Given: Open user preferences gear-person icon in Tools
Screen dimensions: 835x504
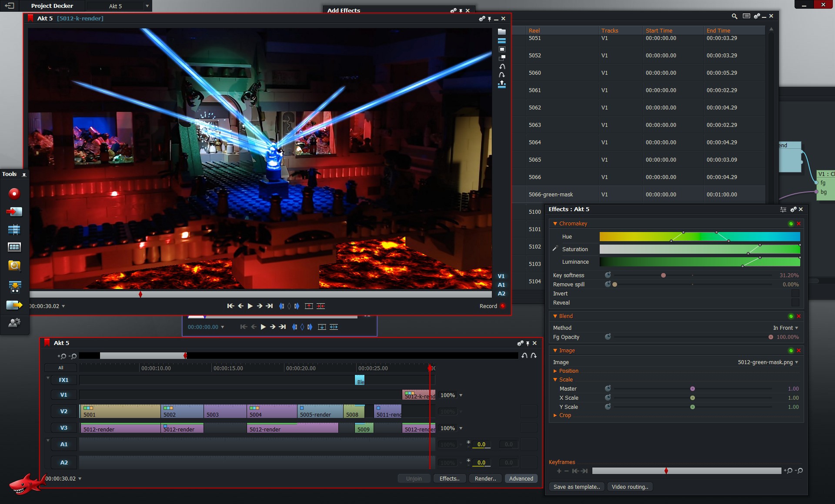Looking at the screenshot, I should click(14, 322).
